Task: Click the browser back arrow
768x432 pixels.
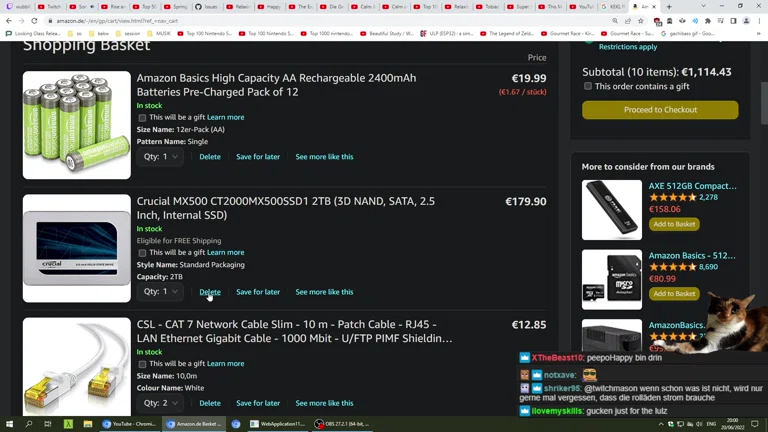Action: pyautogui.click(x=8, y=20)
